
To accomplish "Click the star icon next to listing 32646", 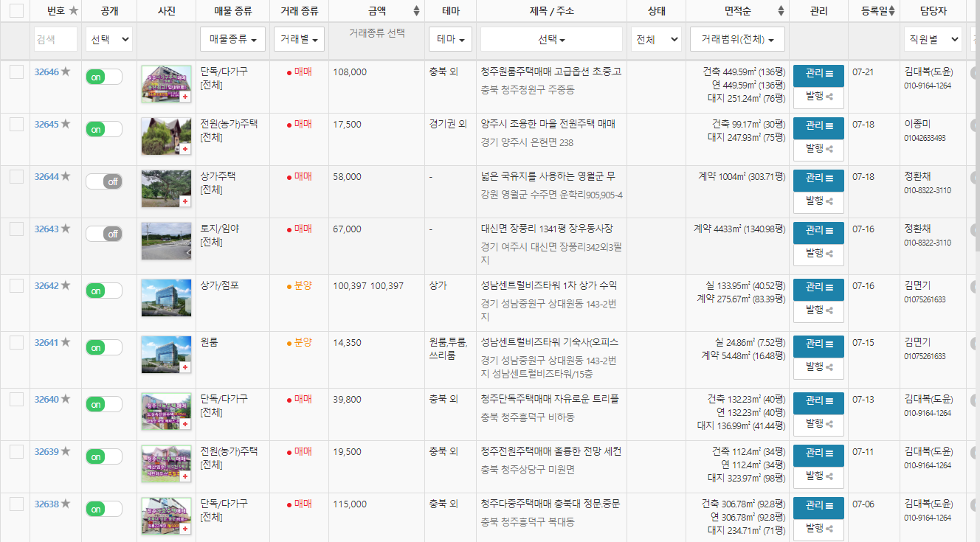I will [x=64, y=72].
